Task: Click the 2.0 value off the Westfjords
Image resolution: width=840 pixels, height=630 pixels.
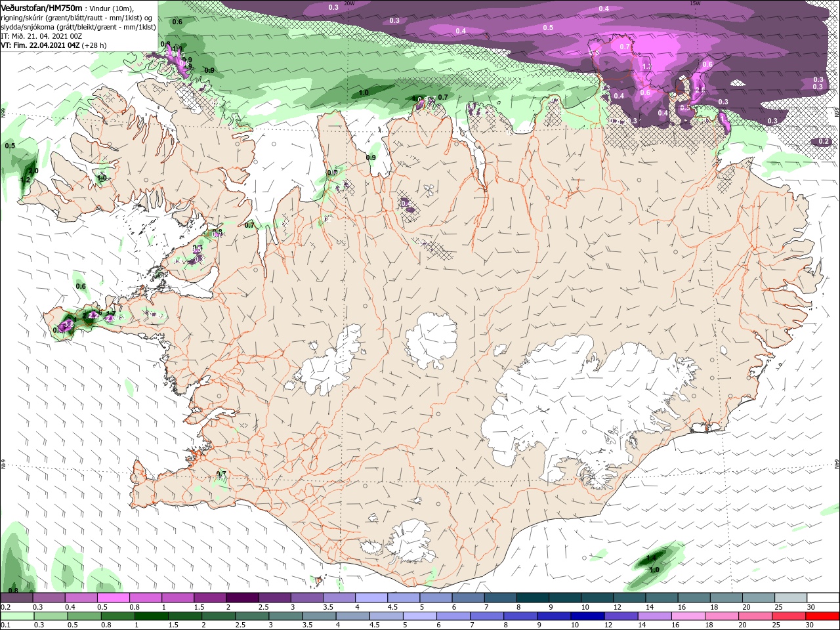Action: pyautogui.click(x=33, y=171)
